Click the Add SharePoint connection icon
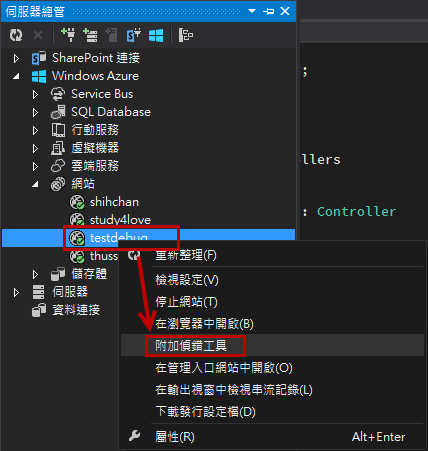 click(x=134, y=35)
